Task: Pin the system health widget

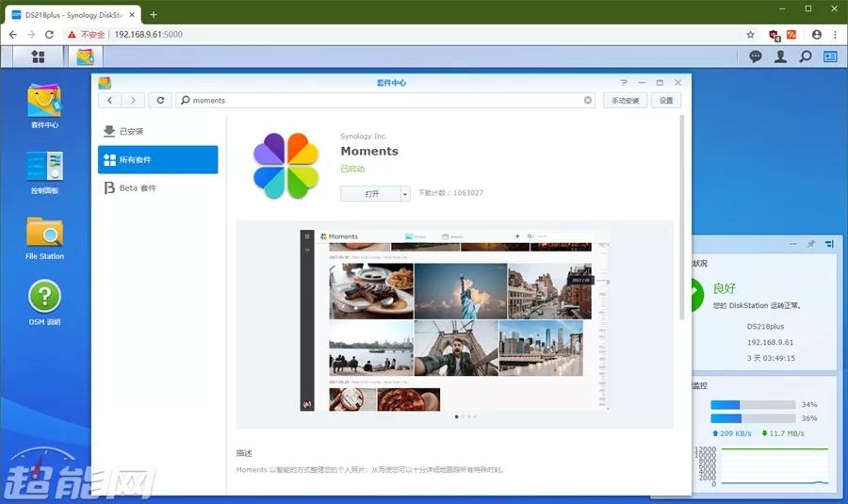Action: (810, 244)
